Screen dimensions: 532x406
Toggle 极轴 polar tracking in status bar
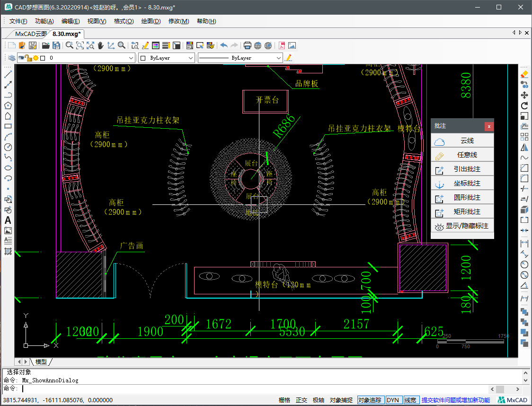318,400
